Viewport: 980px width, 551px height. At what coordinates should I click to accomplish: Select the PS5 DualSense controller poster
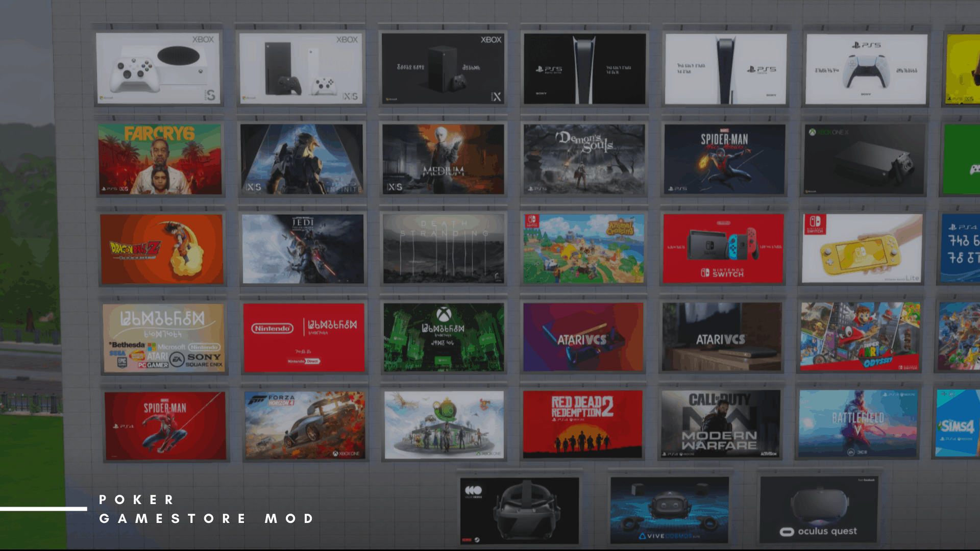866,69
